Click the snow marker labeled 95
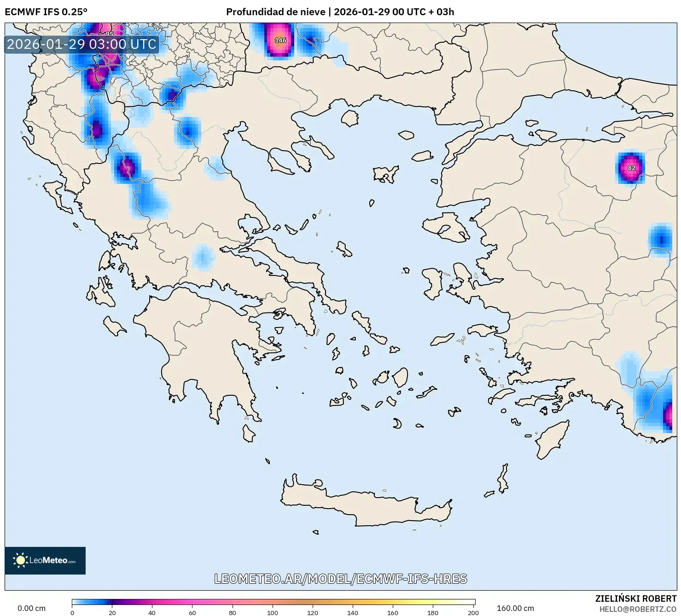 (x=110, y=35)
